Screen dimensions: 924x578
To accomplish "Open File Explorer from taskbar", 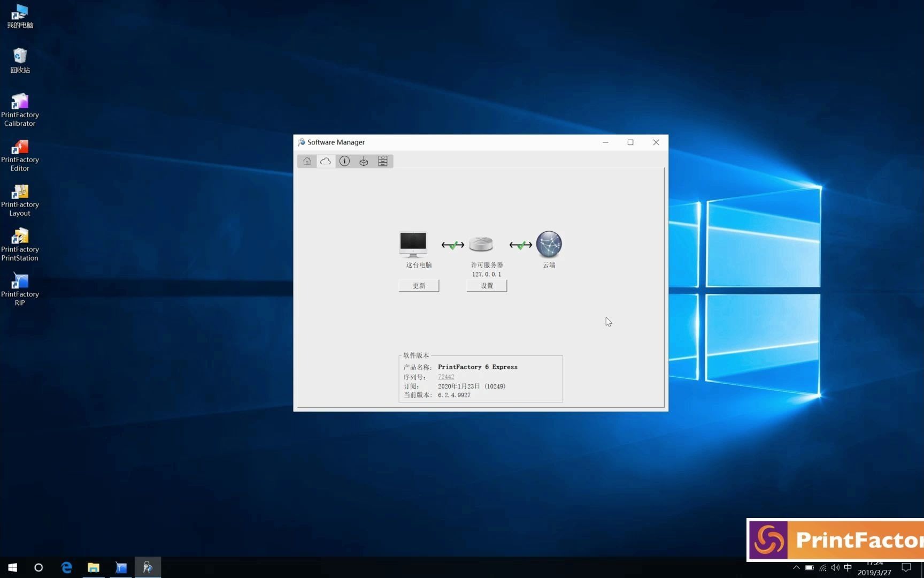I will click(94, 567).
